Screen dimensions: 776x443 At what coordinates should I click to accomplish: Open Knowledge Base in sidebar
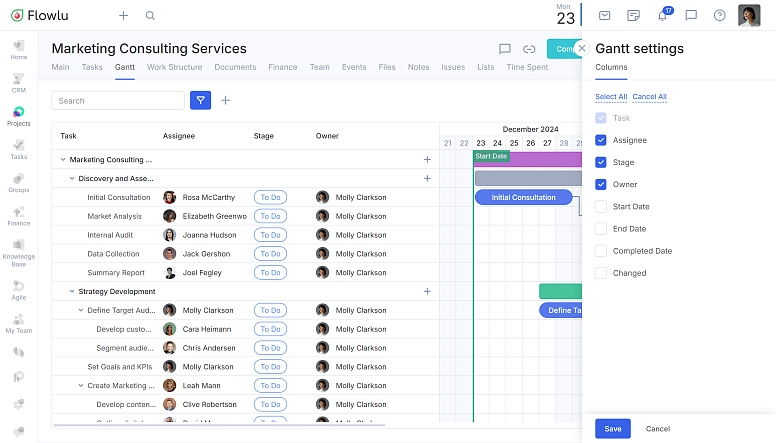point(18,250)
